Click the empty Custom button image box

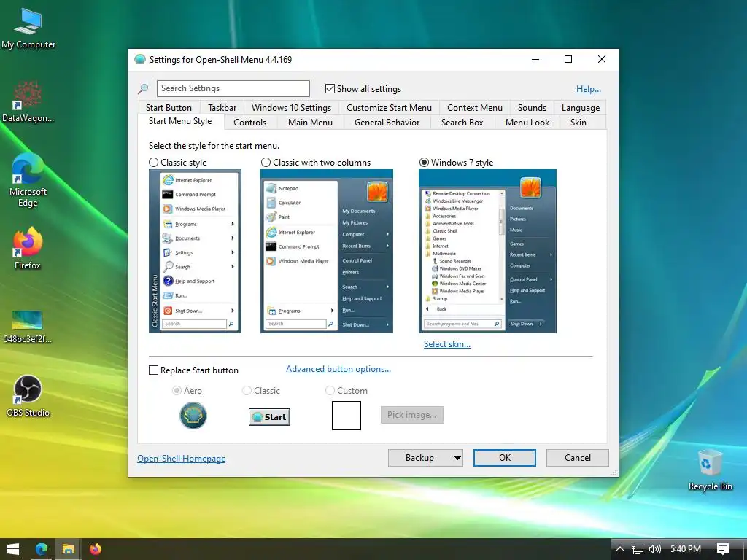tap(347, 415)
